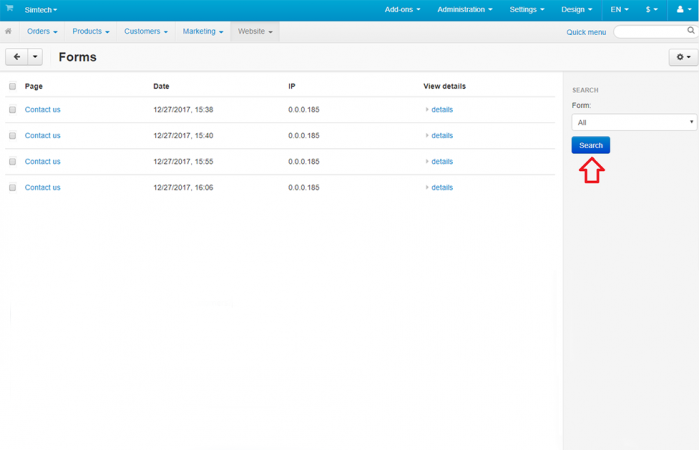Click the back arrow button
The image size is (700, 450).
[17, 57]
